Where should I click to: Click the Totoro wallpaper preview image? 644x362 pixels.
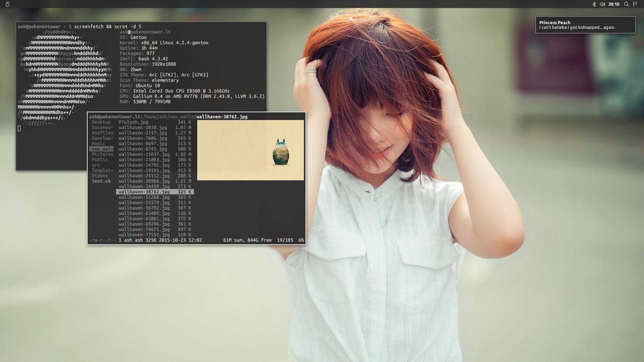tap(250, 150)
